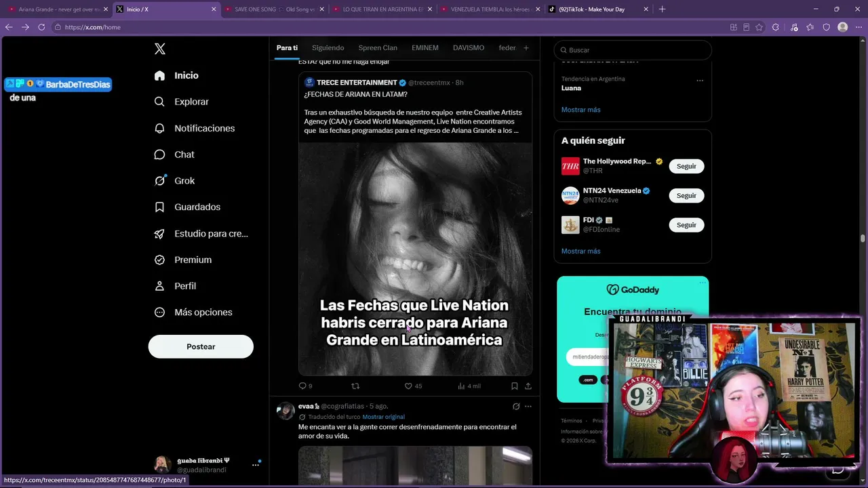Open The Hollywood Reporter profile avatar
Screen dimensions: 868x488
coord(570,166)
